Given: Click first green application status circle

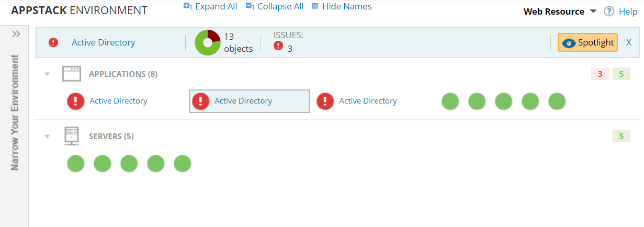Looking at the screenshot, I should tap(450, 101).
